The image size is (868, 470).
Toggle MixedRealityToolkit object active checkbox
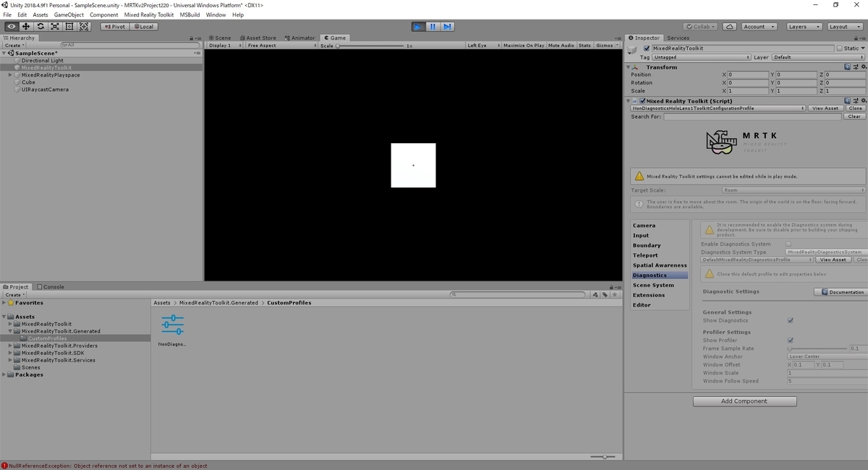coord(647,48)
